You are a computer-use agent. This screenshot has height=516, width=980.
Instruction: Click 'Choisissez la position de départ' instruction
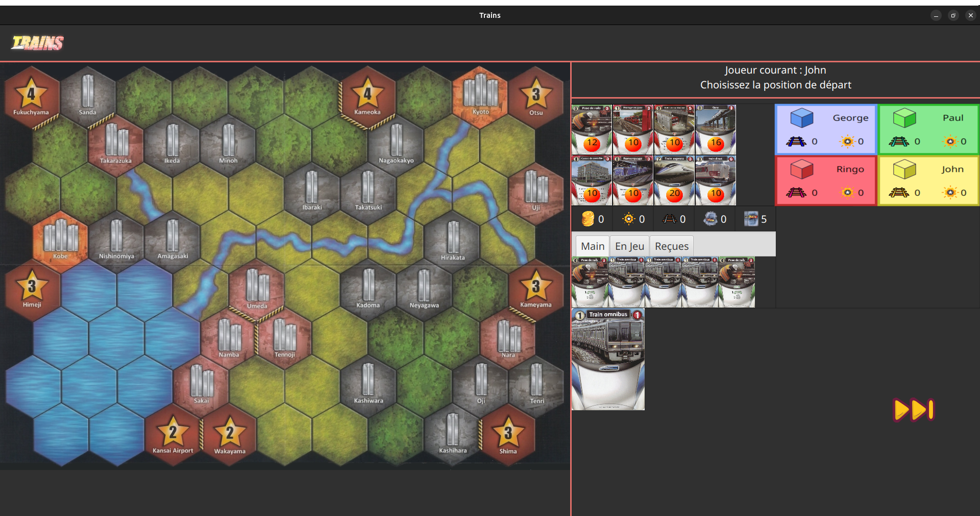[x=775, y=85]
